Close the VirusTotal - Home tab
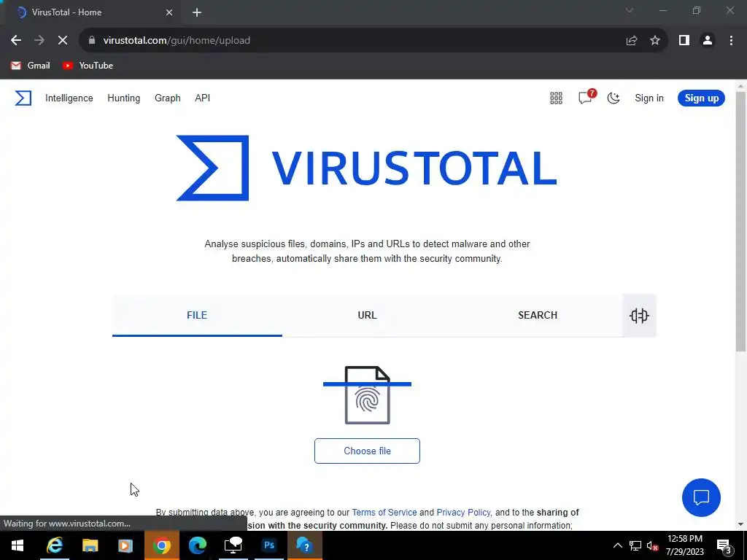The height and width of the screenshot is (560, 747). pos(169,12)
